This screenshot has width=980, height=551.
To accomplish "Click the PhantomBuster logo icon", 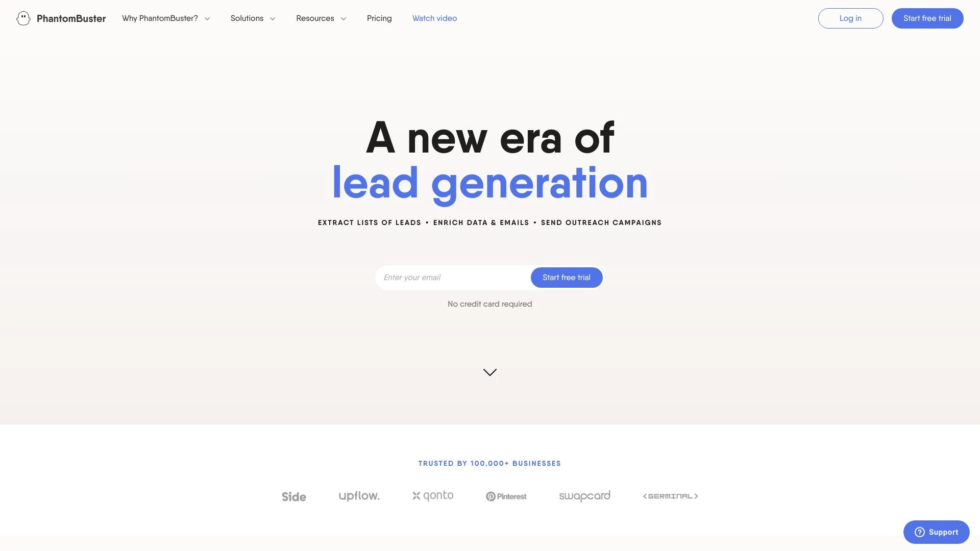I will coord(23,18).
